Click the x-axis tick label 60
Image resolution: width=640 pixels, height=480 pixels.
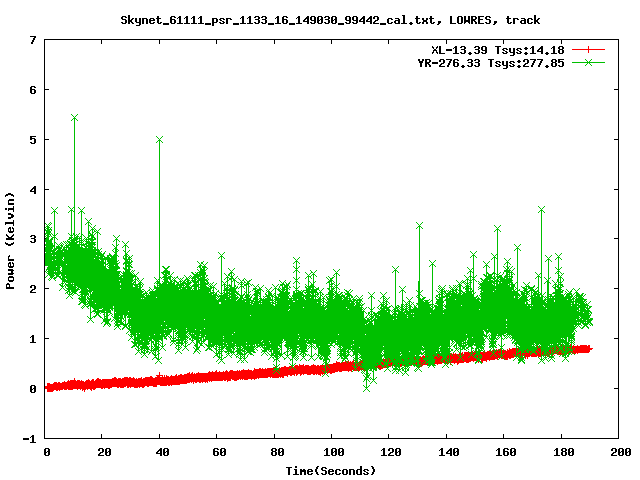[x=218, y=452]
